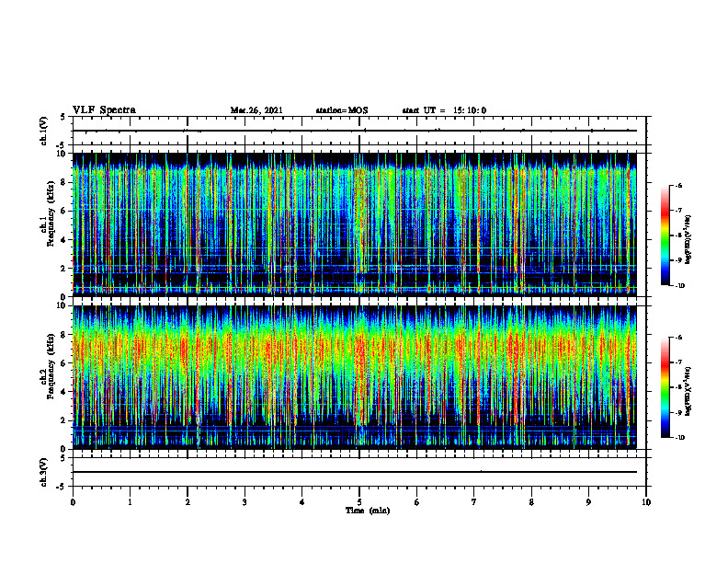The width and height of the screenshot is (728, 563).
Task: Click the "ch.1(V)" axis label
Action: pyautogui.click(x=44, y=131)
